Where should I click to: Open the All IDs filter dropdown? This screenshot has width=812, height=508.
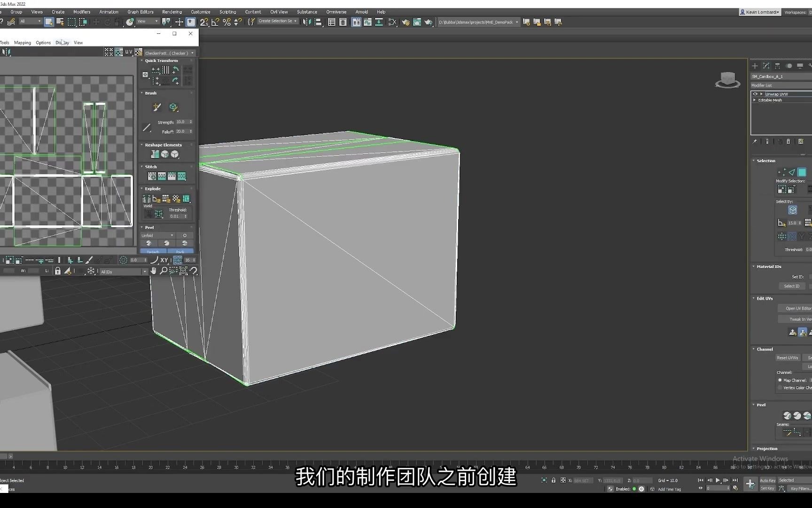[144, 271]
